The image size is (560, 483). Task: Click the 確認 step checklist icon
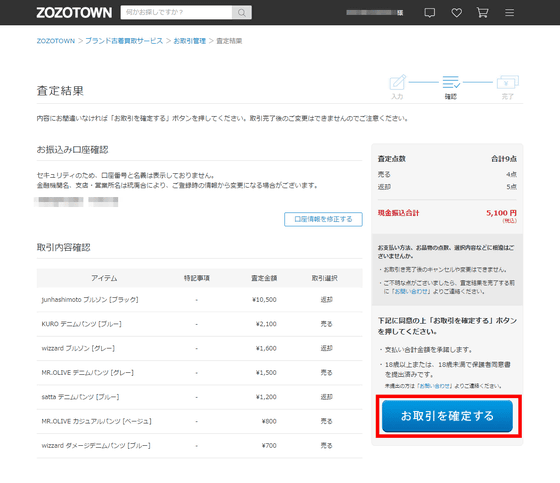[451, 82]
